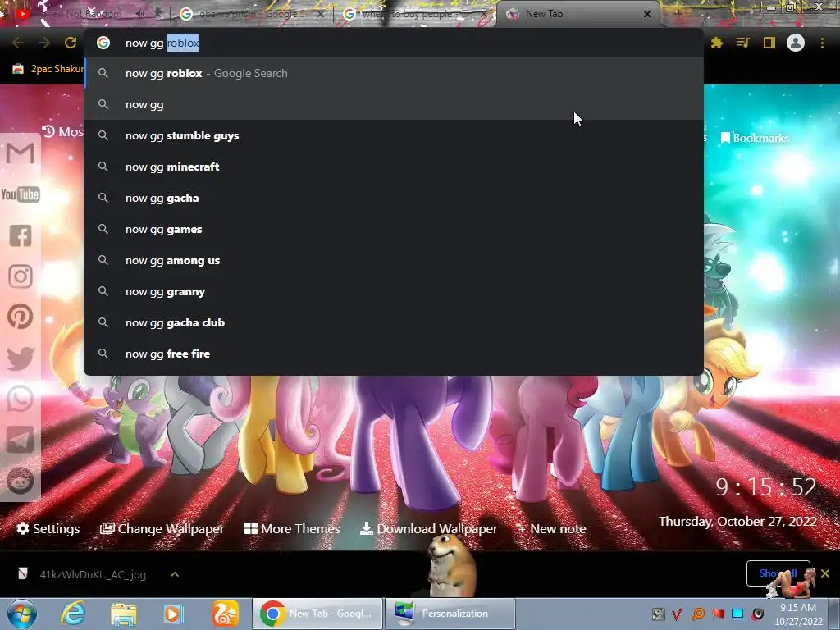Viewport: 840px width, 630px height.
Task: Open the page Settings link
Action: [48, 529]
